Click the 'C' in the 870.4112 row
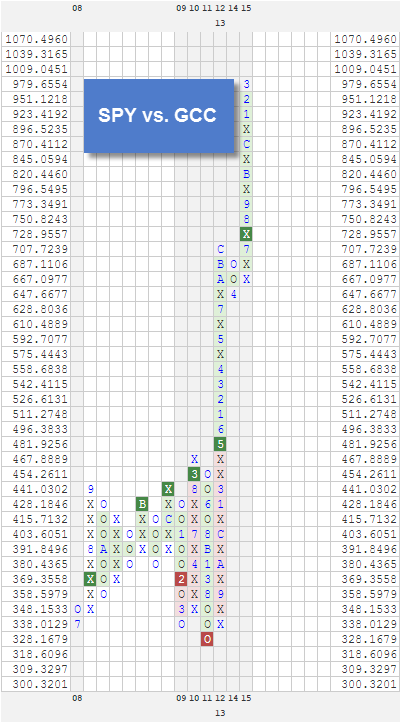This screenshot has width=401, height=723. tap(247, 144)
